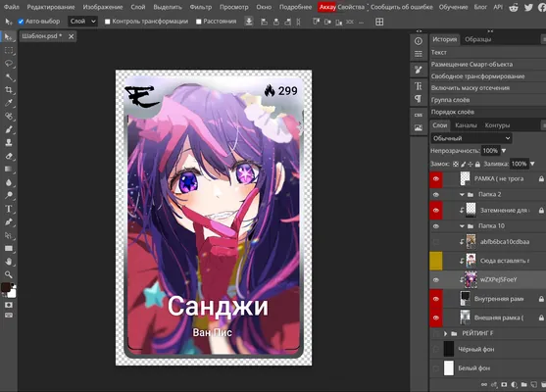Select the Lasso tool
546x392 pixels.
coord(9,64)
